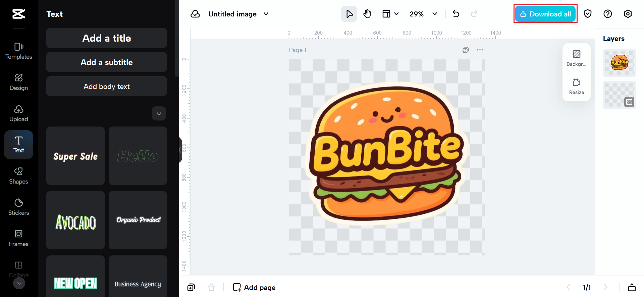
Task: Open the help question mark icon
Action: click(x=607, y=14)
